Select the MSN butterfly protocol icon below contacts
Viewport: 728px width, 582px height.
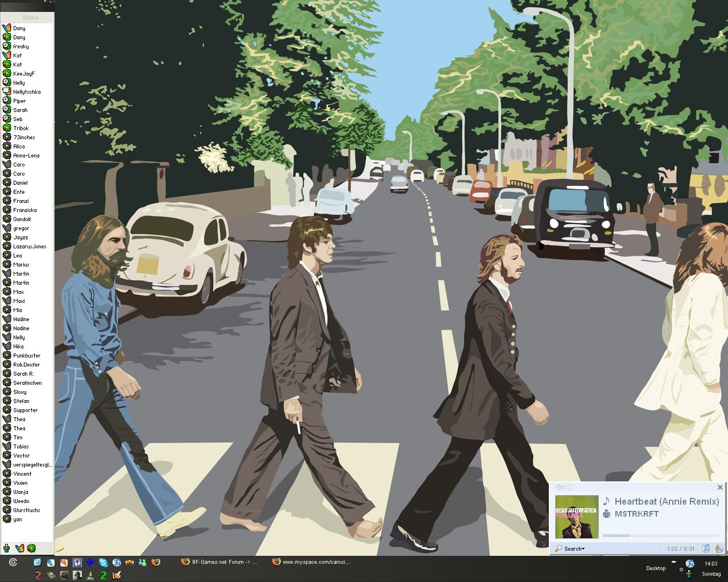19,548
